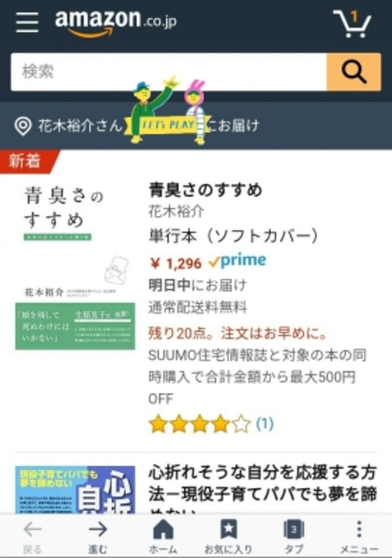Click the review count (1)
Image resolution: width=392 pixels, height=558 pixels.
pyautogui.click(x=265, y=424)
